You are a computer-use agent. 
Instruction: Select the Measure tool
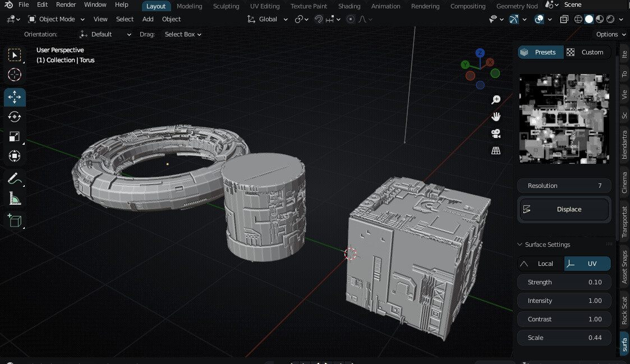[15, 198]
